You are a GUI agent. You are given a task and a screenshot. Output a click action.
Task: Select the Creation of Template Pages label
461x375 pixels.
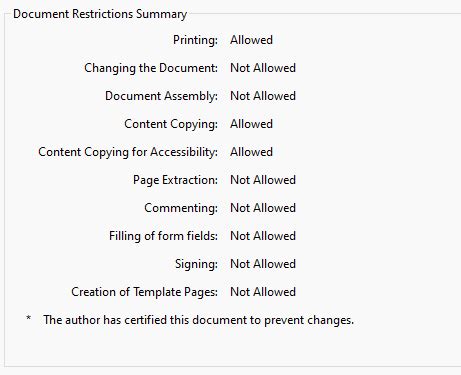click(x=144, y=292)
